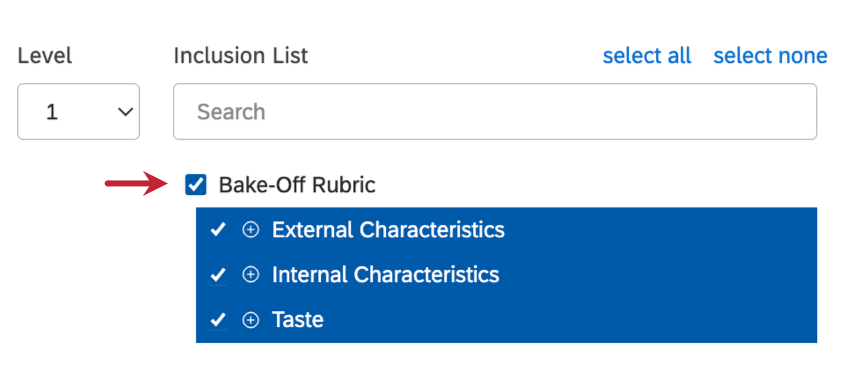Uncheck the Internal Characteristics checkmark
Screen dimensions: 850x368
point(217,275)
